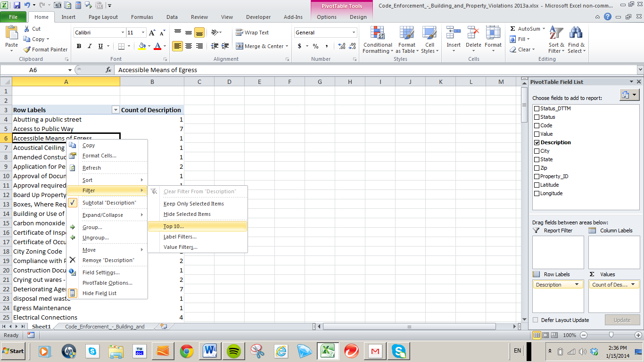Image resolution: width=644 pixels, height=362 pixels.
Task: Open Sort & Filter tool
Action: [x=556, y=40]
